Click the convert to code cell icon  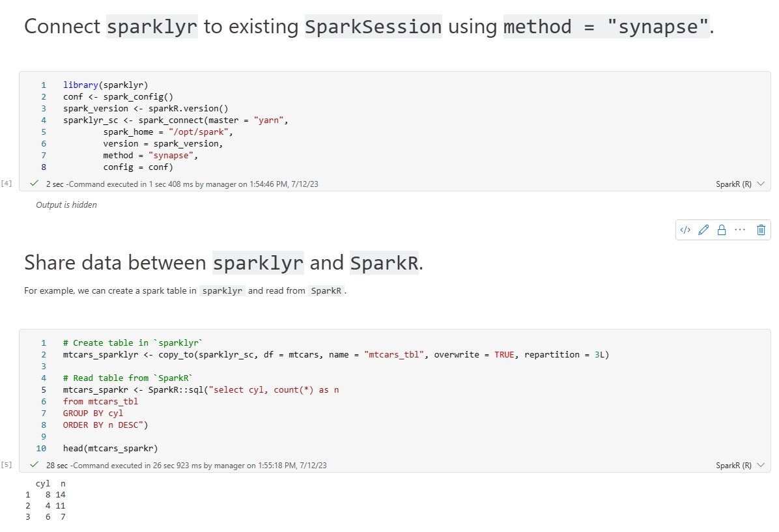click(x=685, y=229)
